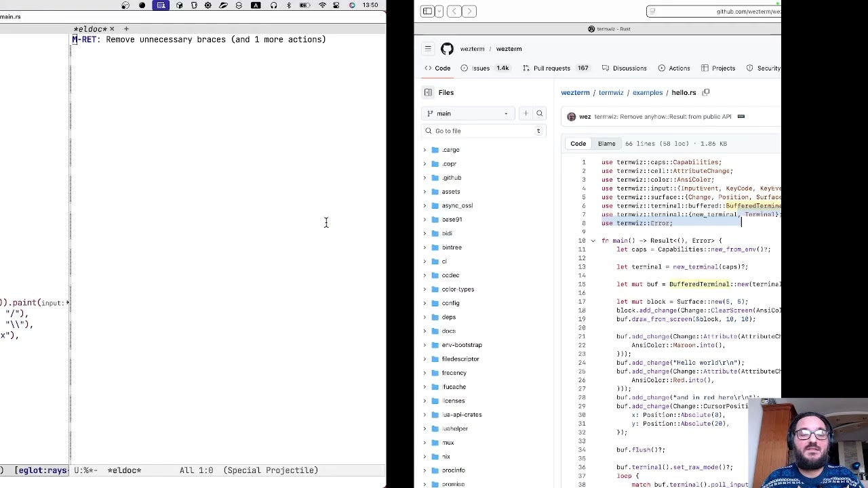Click the battery icon in menu bar
Screen dimensions: 868x488
(306, 5)
